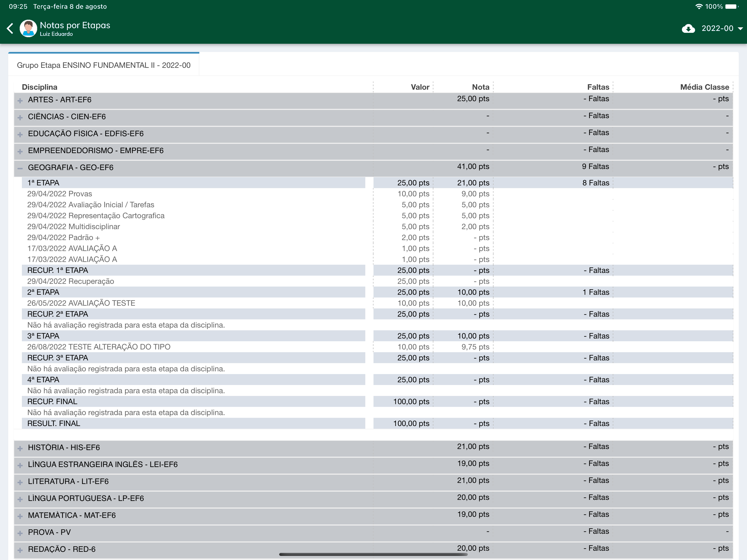
Task: Click the 2,00 pts Multidisciplinar grade
Action: pyautogui.click(x=475, y=227)
